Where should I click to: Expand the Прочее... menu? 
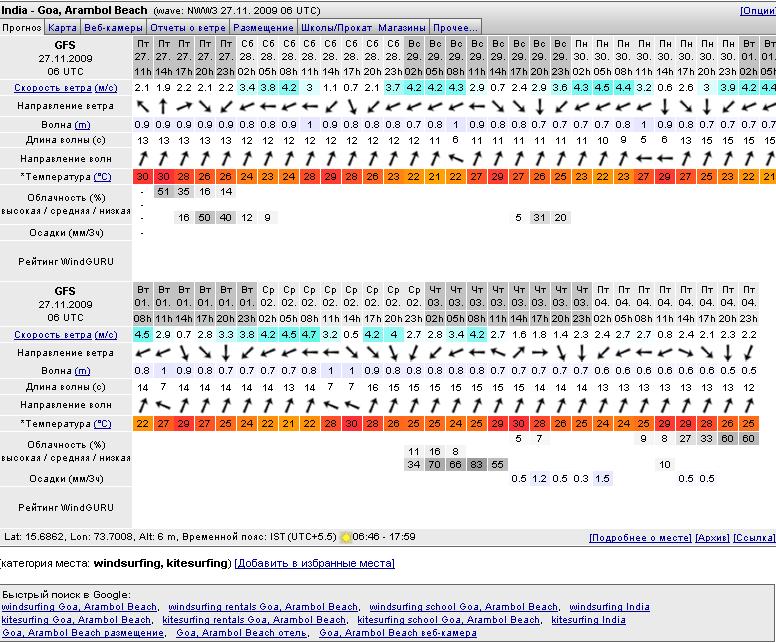pos(457,27)
